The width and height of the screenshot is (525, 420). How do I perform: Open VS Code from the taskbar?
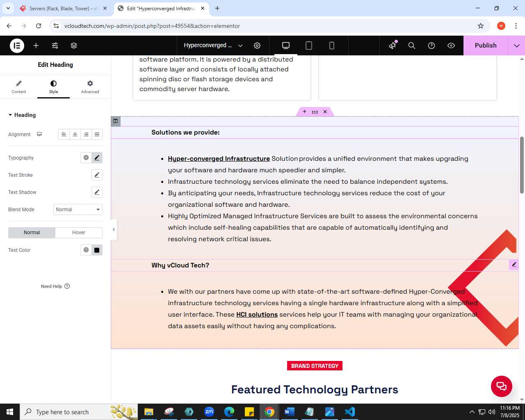[349, 412]
